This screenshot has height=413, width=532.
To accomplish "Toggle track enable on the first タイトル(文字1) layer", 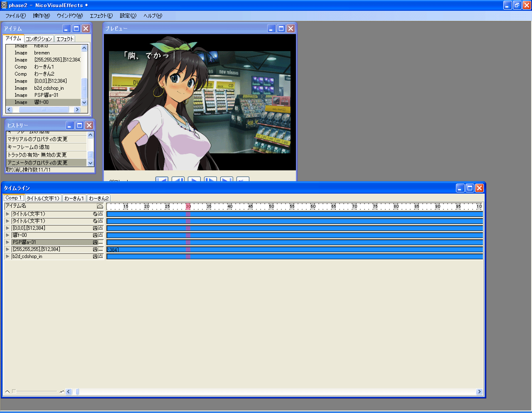I will point(101,214).
